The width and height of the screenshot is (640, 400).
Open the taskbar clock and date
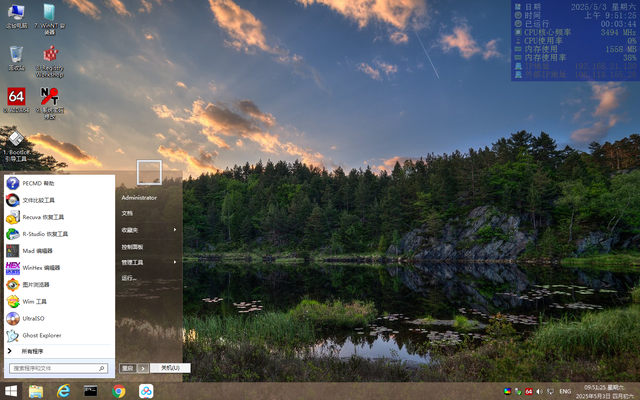[x=605, y=391]
